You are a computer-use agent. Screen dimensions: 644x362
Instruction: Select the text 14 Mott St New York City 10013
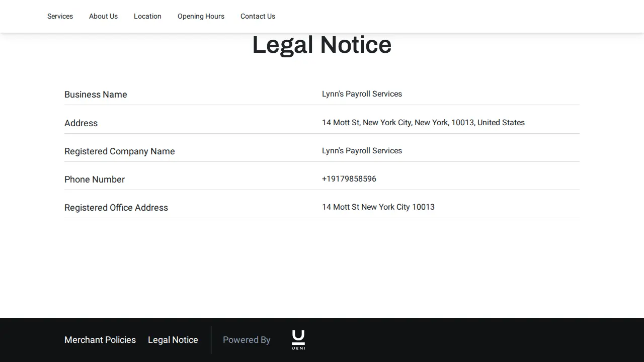coord(378,207)
